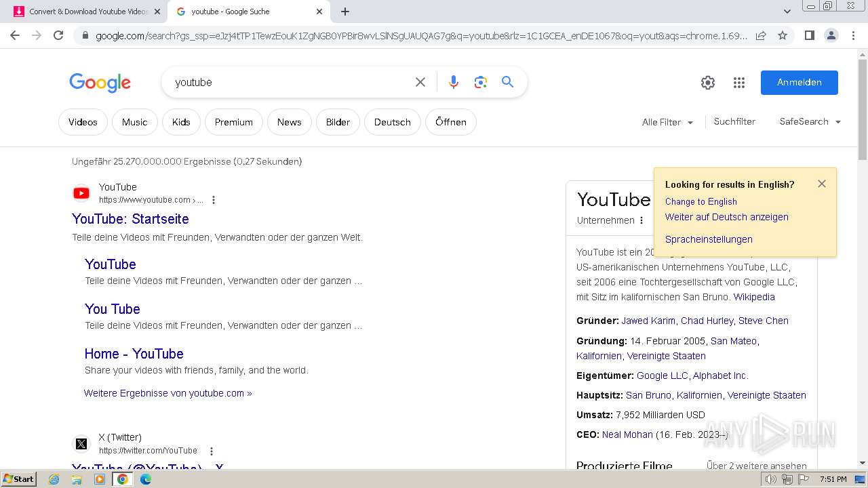Open Weitere Ergebnisse von youtube.com
The width and height of the screenshot is (868, 488).
[168, 393]
